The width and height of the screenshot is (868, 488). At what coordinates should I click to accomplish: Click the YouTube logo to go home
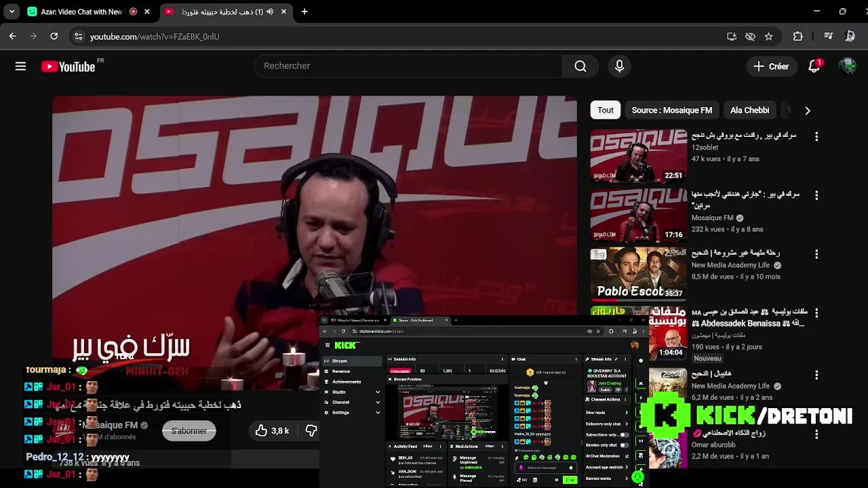pos(68,66)
